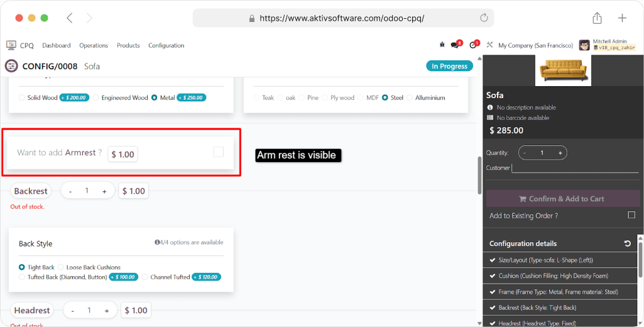Open the Operations menu
Screen dimensions: 644x327
click(x=94, y=45)
